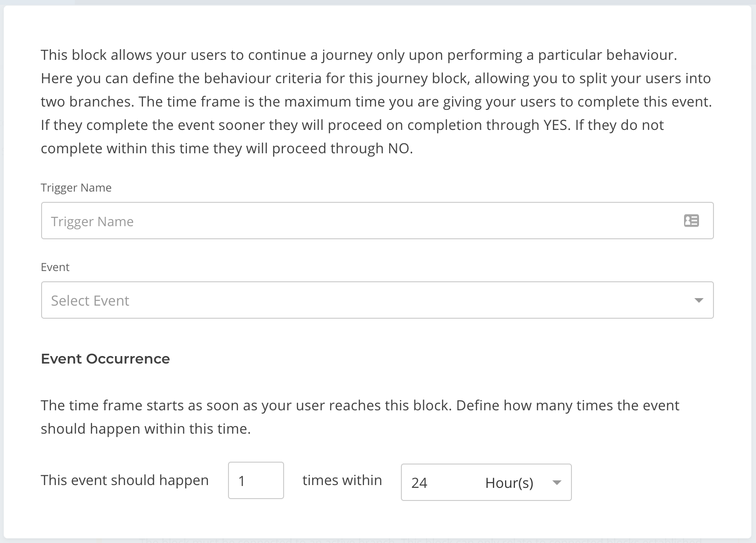The height and width of the screenshot is (543, 756).
Task: Click the event count field showing 1
Action: click(256, 480)
